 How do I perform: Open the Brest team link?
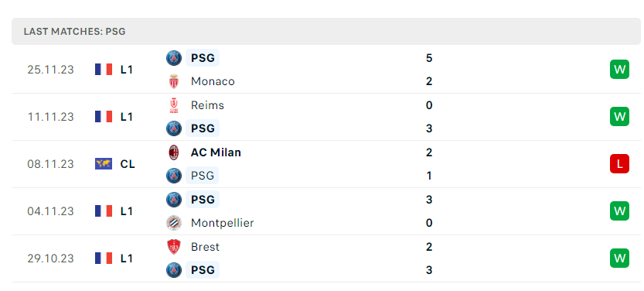pos(205,247)
